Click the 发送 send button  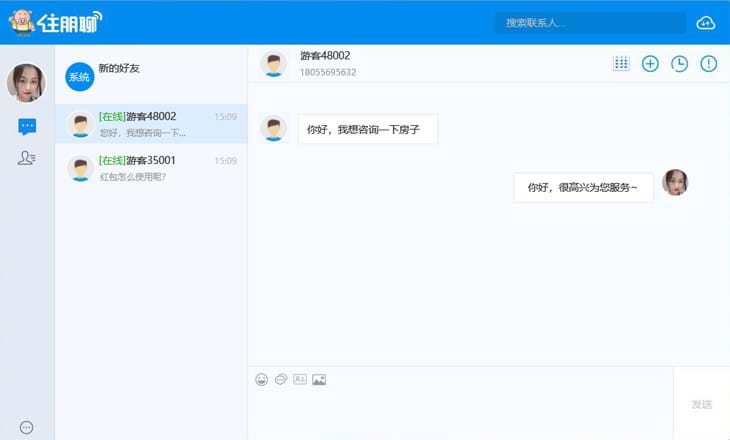tap(701, 404)
